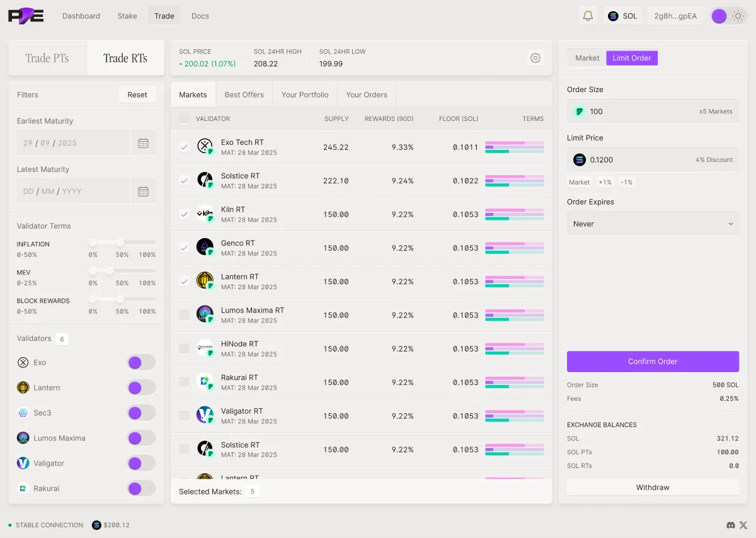Click the Sec3 icon in the Validators filter
This screenshot has width=756, height=538.
point(23,413)
